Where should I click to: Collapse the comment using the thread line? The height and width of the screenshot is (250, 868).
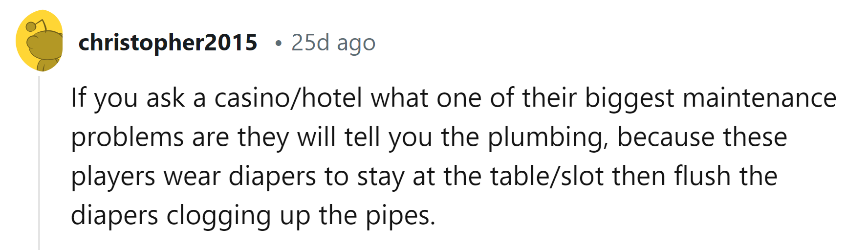pos(39,161)
